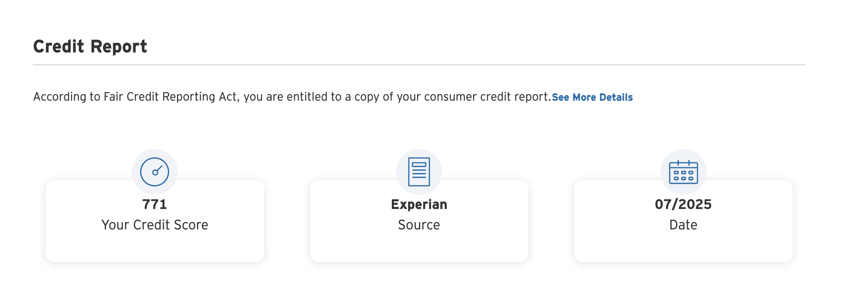Click the credit score gauge icon
This screenshot has height=290, width=868.
[155, 172]
